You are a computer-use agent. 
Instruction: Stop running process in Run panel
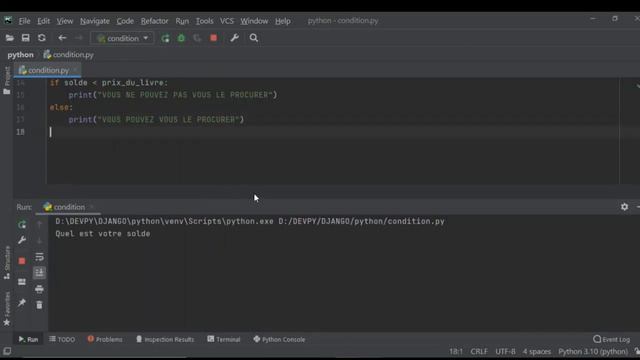pyautogui.click(x=22, y=261)
